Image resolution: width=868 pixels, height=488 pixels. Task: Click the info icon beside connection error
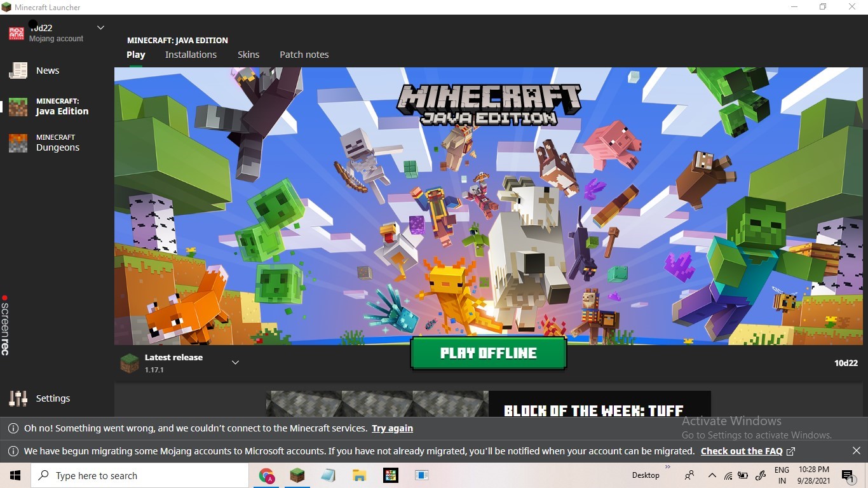click(x=13, y=428)
